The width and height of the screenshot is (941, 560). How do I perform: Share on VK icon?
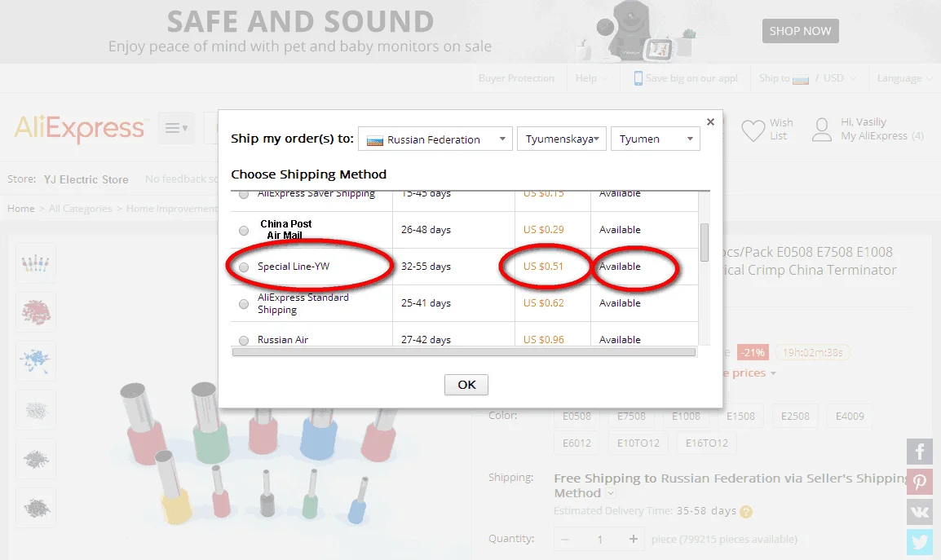pyautogui.click(x=920, y=512)
